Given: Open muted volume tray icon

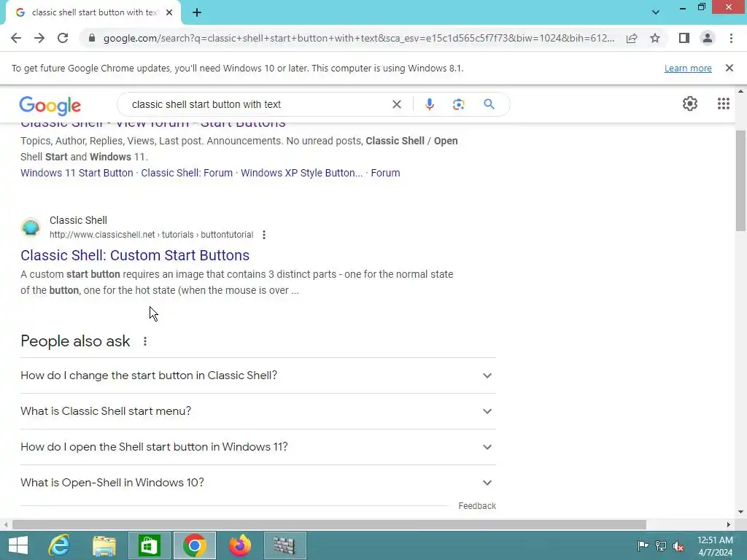Looking at the screenshot, I should pyautogui.click(x=678, y=545).
